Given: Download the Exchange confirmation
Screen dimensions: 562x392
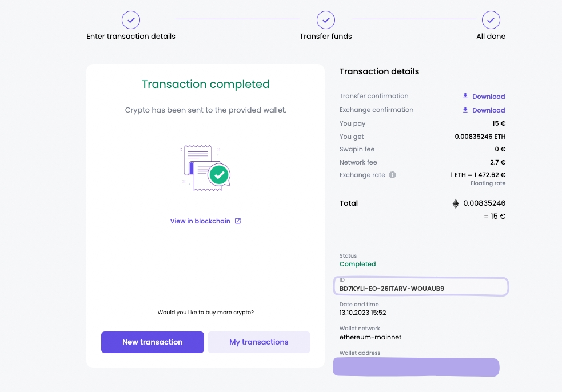Looking at the screenshot, I should pos(488,110).
